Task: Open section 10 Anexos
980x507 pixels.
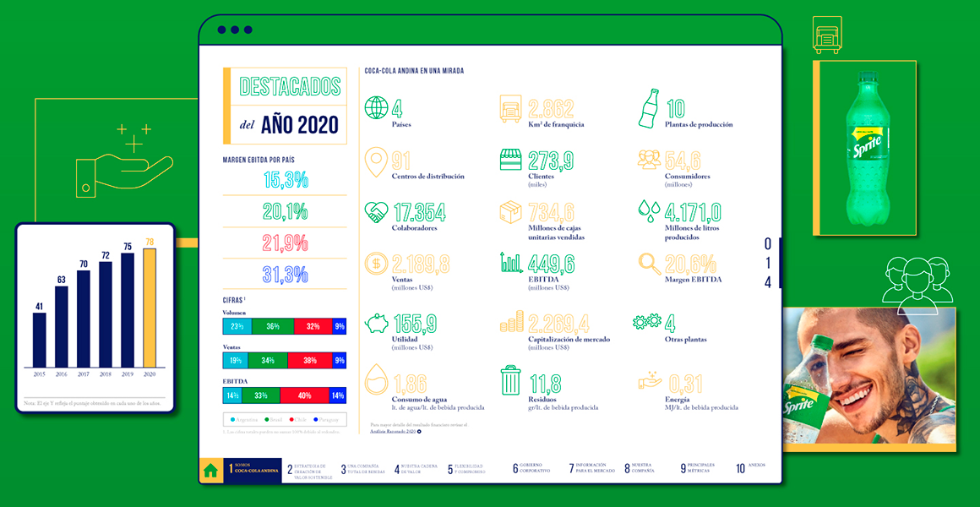Action: pyautogui.click(x=750, y=467)
